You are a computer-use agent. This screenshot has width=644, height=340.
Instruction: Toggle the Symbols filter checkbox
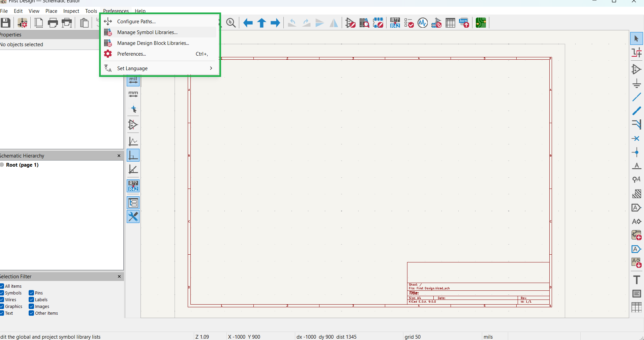(2, 293)
